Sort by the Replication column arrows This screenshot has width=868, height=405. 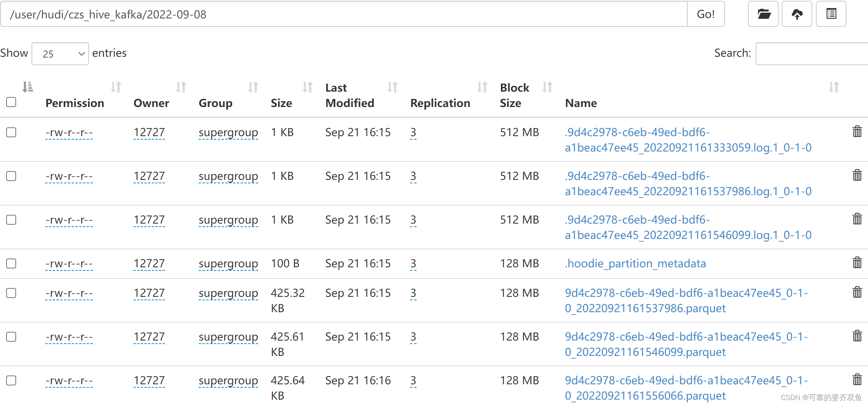click(x=482, y=87)
